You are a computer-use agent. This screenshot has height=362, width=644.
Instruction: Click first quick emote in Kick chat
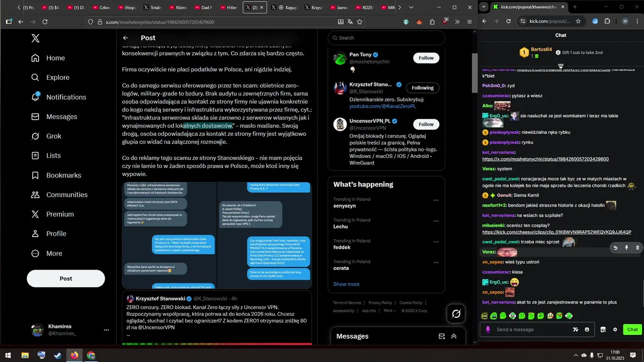[x=485, y=316]
